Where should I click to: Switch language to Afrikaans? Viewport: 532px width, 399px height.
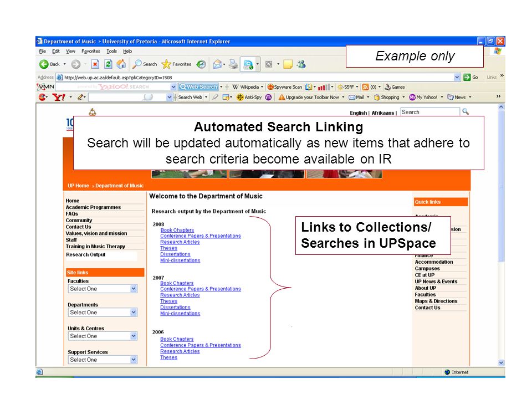pyautogui.click(x=383, y=113)
